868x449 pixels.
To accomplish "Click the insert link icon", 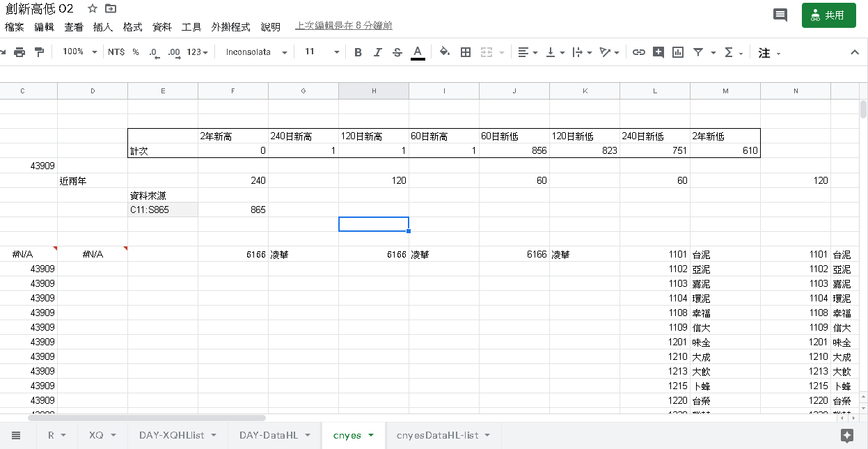I will tap(638, 52).
